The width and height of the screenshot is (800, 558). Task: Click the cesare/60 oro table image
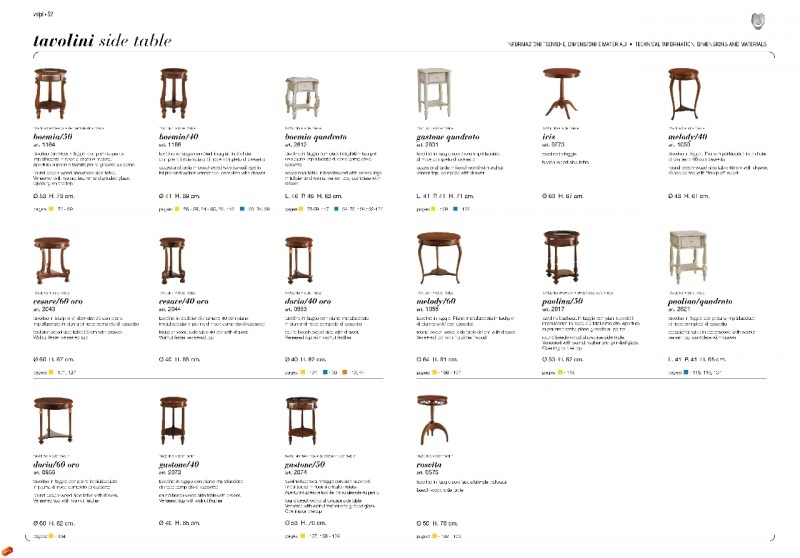coord(52,261)
